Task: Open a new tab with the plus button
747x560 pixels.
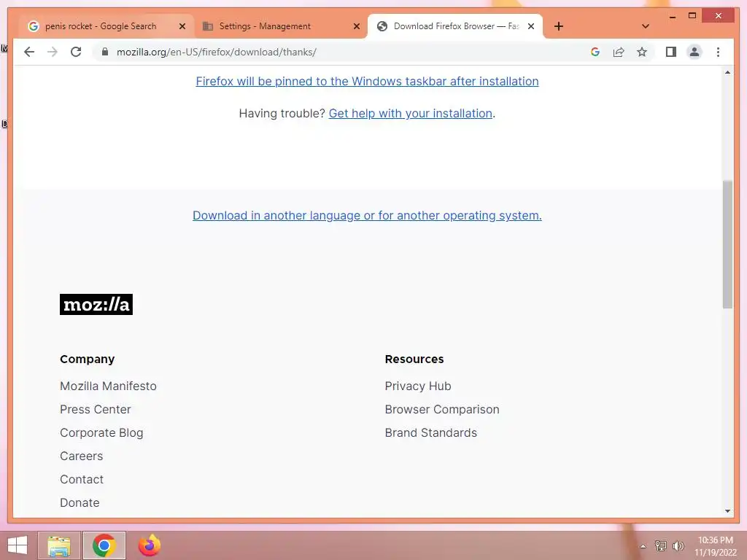Action: point(559,26)
